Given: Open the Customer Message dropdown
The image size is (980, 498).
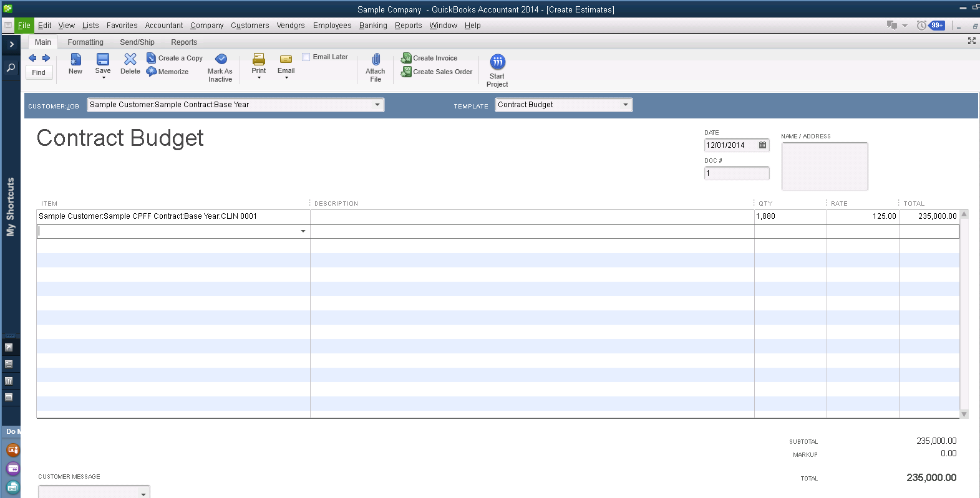Looking at the screenshot, I should [143, 493].
